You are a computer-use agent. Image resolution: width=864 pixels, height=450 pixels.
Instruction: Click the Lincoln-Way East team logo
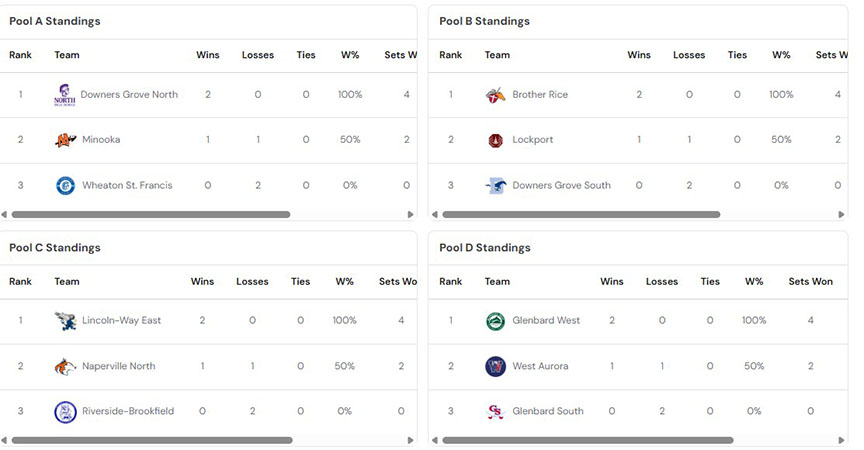[65, 321]
